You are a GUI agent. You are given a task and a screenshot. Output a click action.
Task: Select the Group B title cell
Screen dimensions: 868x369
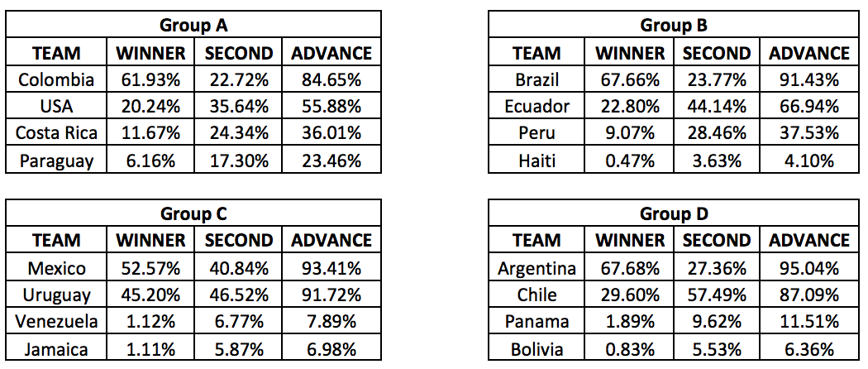coord(674,26)
